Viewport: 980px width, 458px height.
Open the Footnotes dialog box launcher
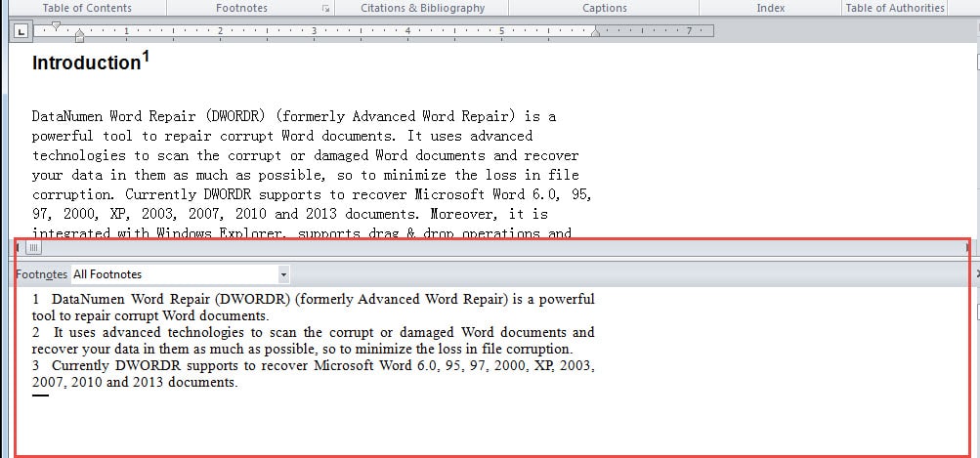[x=325, y=9]
